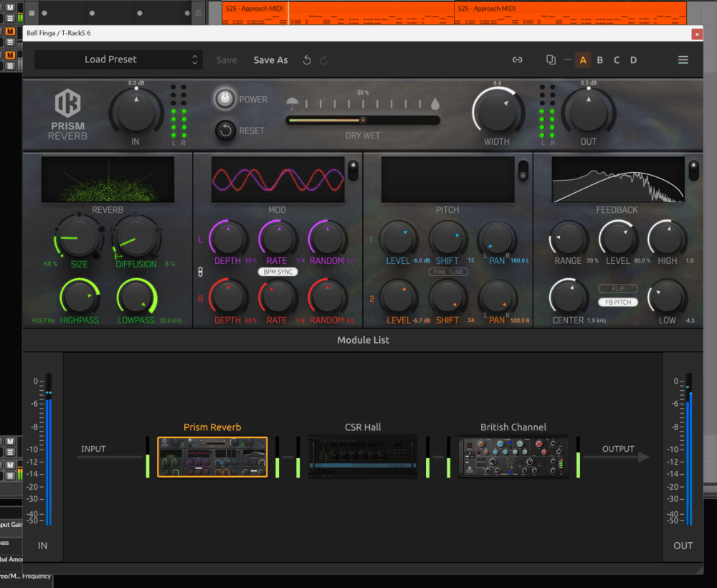
Task: Click the dimmed Save button
Action: [227, 60]
